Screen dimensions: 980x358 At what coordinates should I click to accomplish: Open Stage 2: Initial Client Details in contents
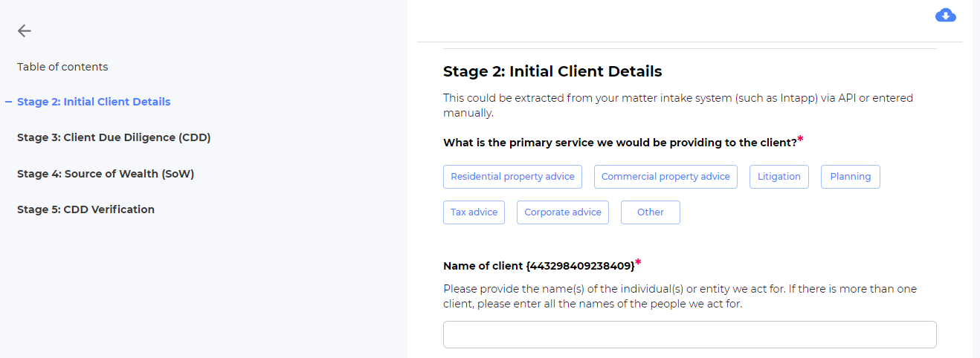tap(94, 102)
